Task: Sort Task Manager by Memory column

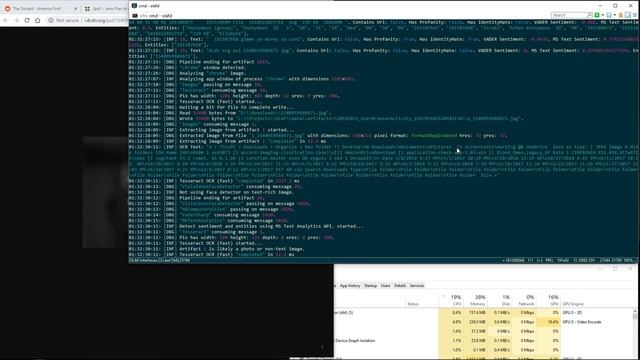Action: 476,300
